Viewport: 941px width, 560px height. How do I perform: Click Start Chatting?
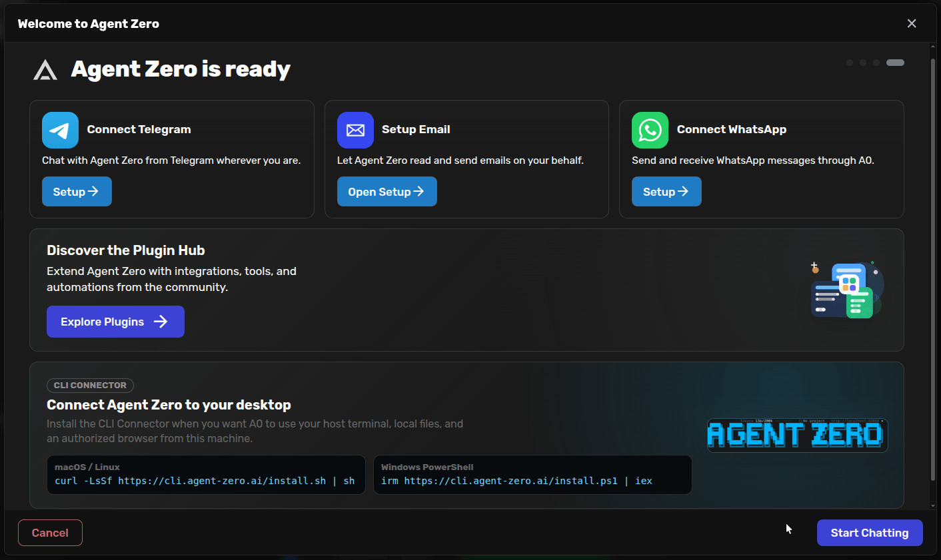tap(870, 533)
